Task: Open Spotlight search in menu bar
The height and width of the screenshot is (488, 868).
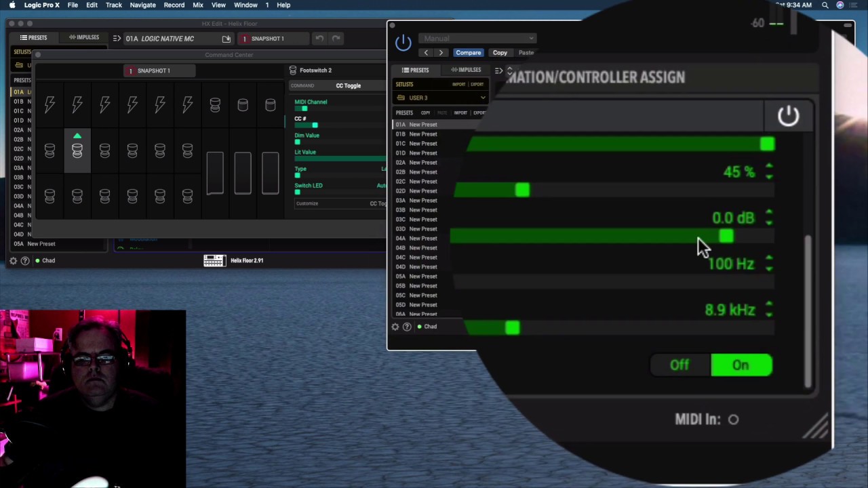Action: pos(825,5)
